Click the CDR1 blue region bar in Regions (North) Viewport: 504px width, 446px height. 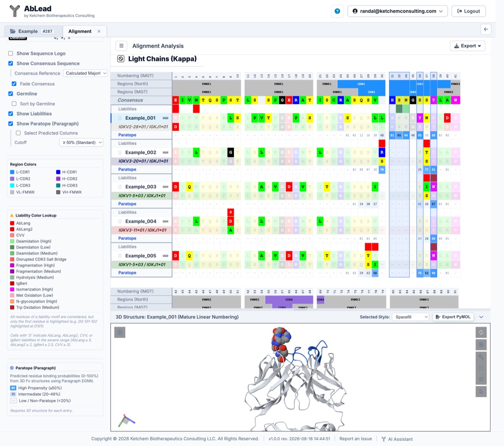[x=361, y=84]
